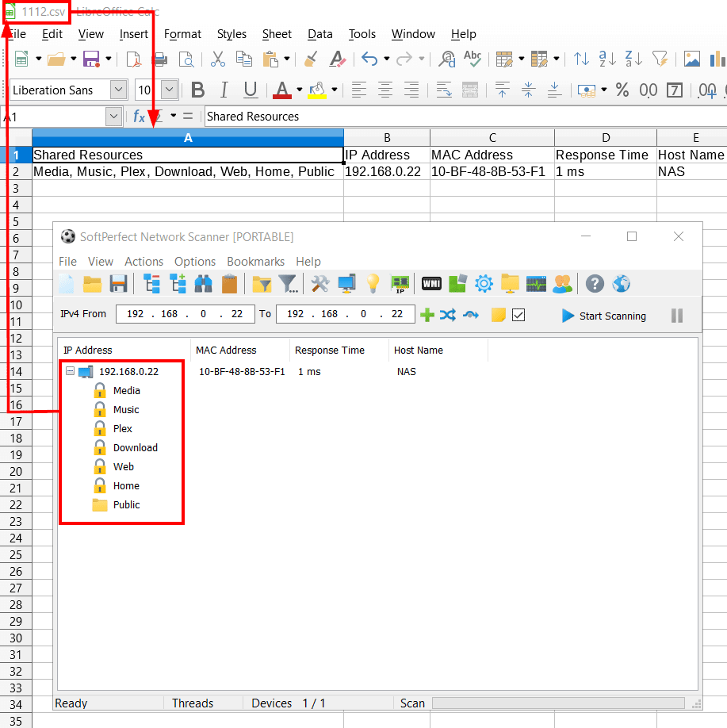Toggle Bold formatting in Calc
This screenshot has width=727, height=728.
coord(197,90)
